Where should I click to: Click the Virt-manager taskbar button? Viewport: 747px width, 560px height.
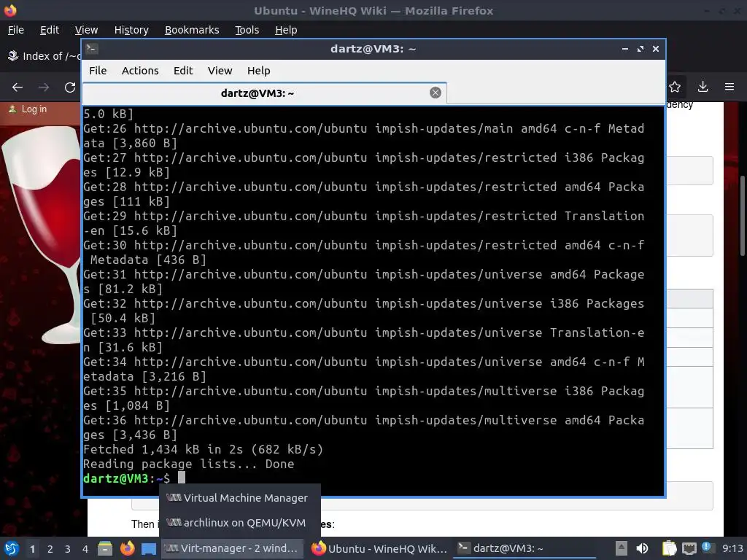[x=232, y=548]
